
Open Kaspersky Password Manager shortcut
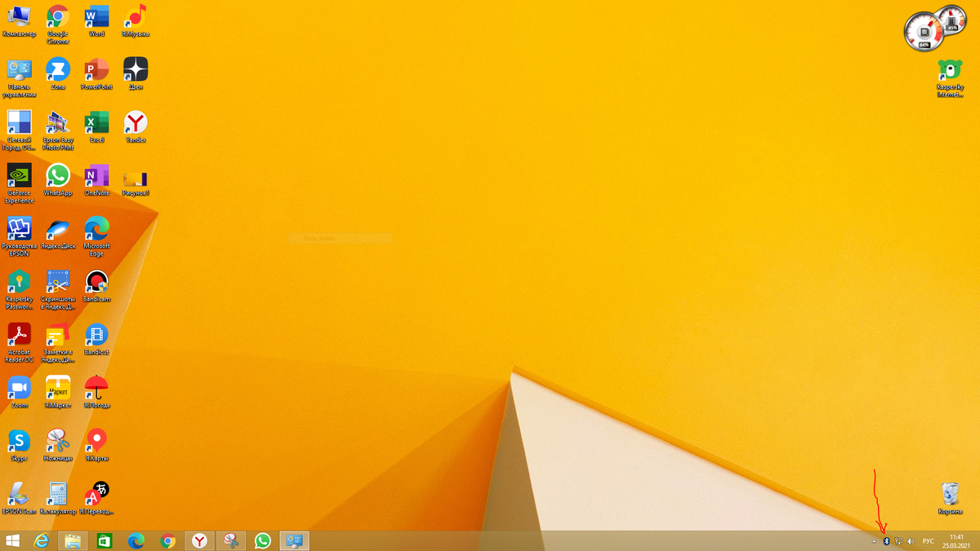tap(20, 290)
